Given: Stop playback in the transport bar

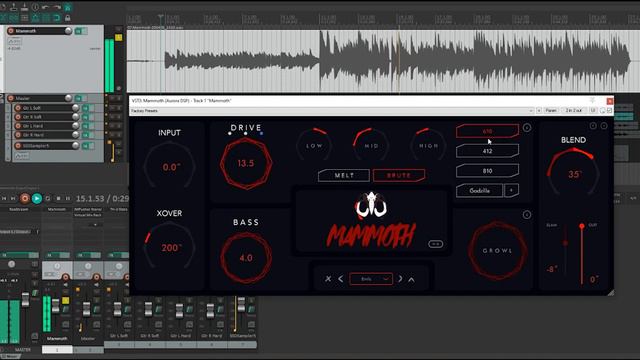Looking at the screenshot, I should tap(58, 198).
